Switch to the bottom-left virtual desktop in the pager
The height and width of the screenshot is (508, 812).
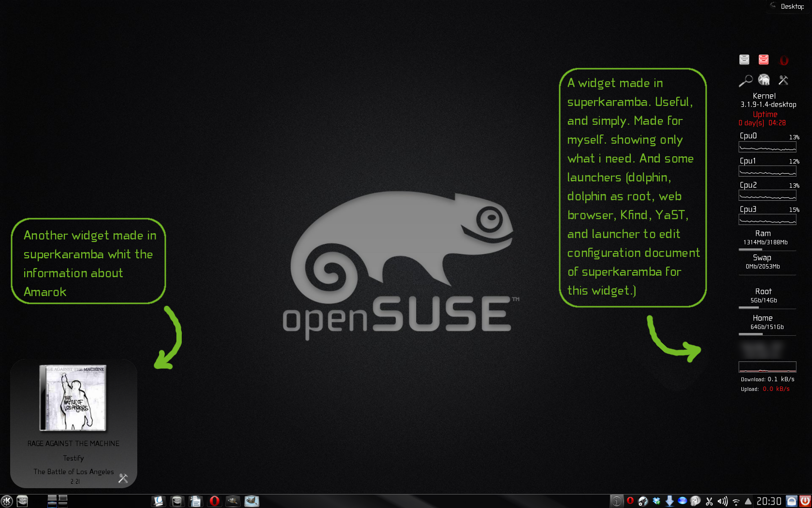point(52,505)
